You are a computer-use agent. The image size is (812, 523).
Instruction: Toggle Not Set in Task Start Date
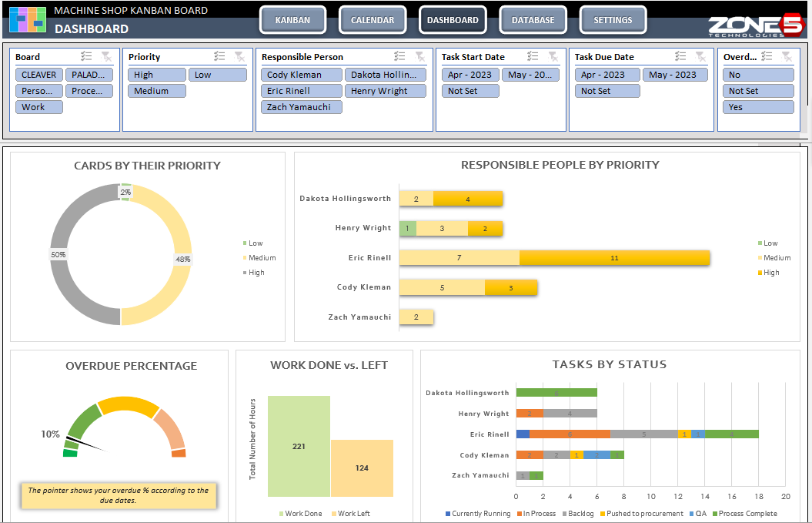click(x=469, y=90)
